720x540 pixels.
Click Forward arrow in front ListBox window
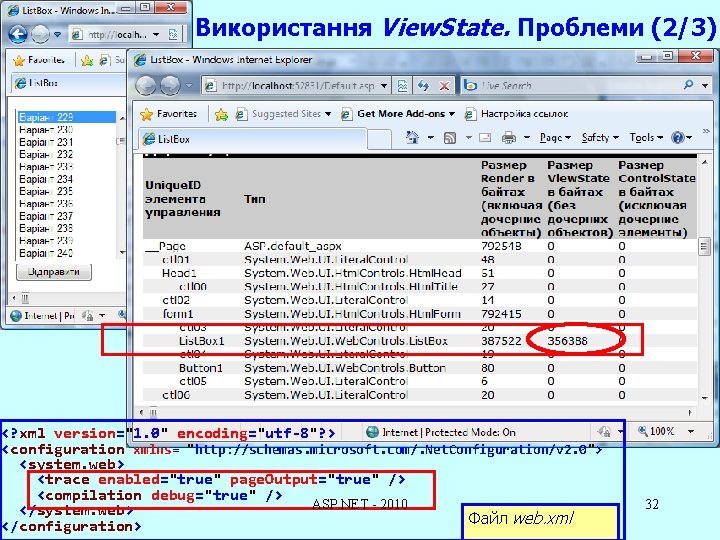[169, 85]
